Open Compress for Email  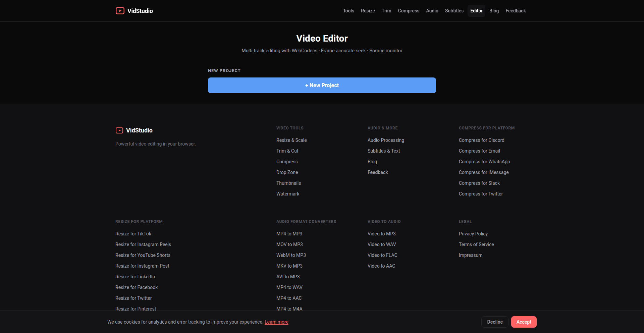[x=479, y=151]
